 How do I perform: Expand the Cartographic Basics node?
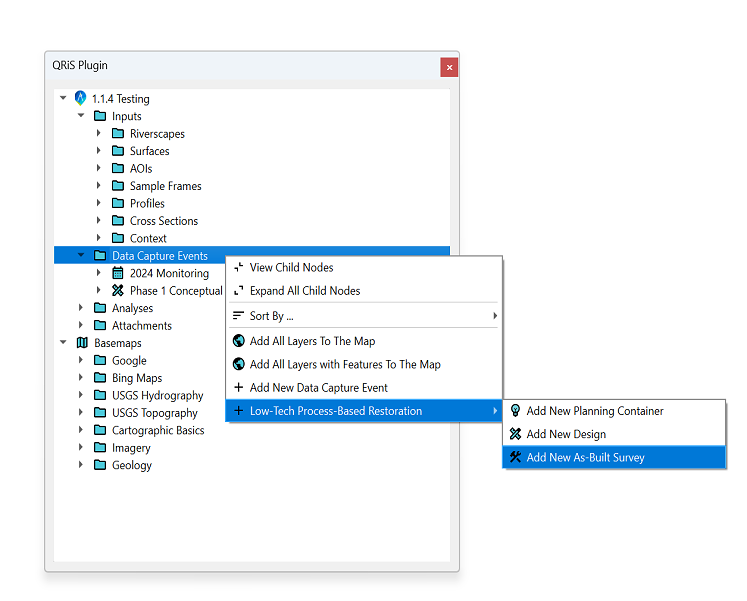pyautogui.click(x=81, y=430)
